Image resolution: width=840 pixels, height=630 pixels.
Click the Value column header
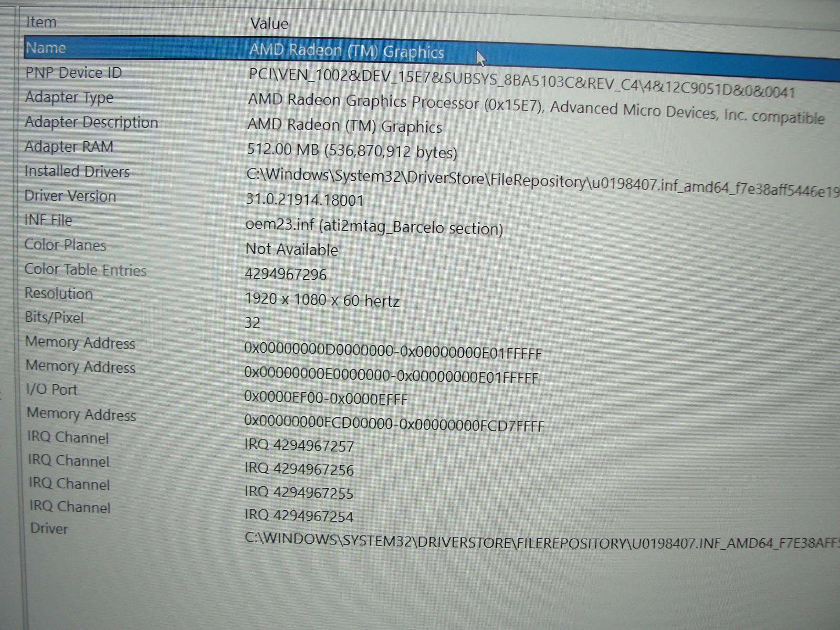[269, 24]
